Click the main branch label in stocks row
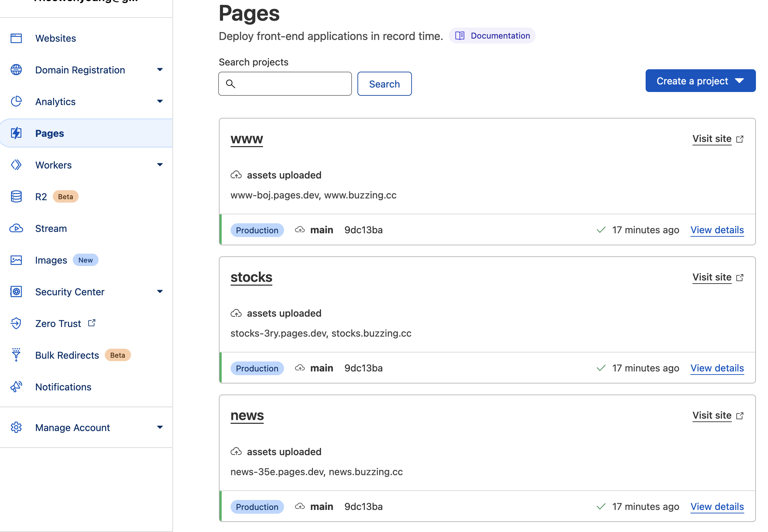This screenshot has width=768, height=532. pyautogui.click(x=322, y=368)
